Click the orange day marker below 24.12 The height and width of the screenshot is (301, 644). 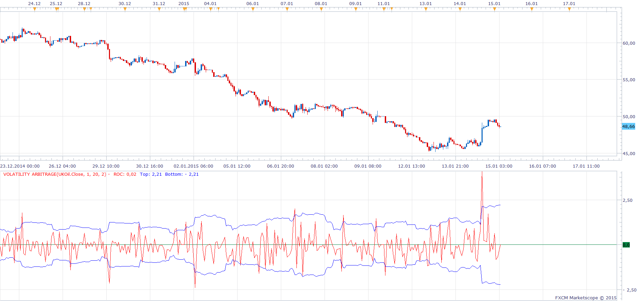click(x=35, y=9)
